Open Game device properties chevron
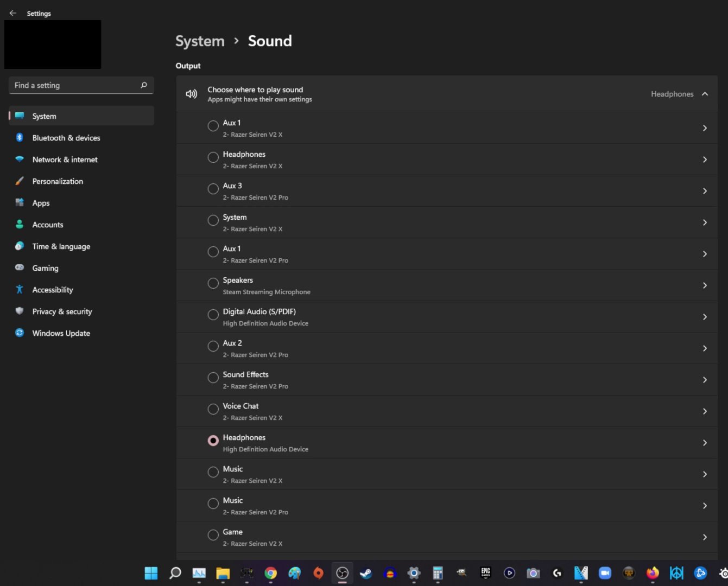 click(x=705, y=537)
